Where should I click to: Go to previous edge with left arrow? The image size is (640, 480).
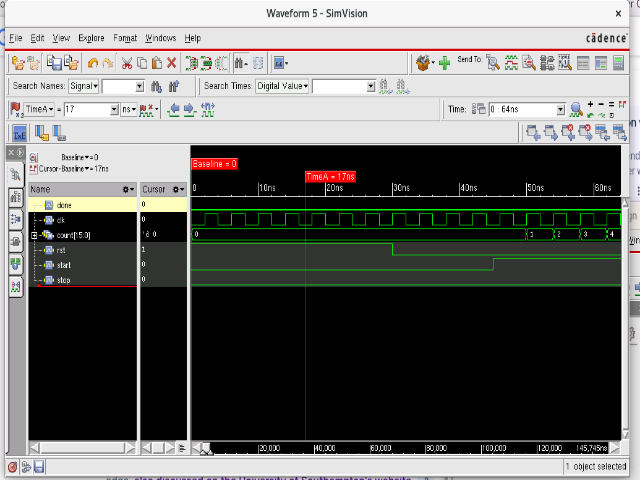click(173, 109)
